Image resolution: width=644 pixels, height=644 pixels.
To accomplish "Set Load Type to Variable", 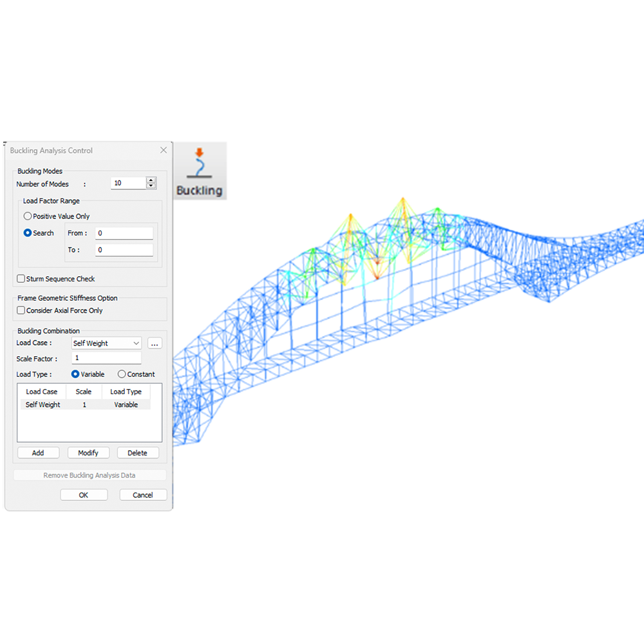I will coord(75,374).
